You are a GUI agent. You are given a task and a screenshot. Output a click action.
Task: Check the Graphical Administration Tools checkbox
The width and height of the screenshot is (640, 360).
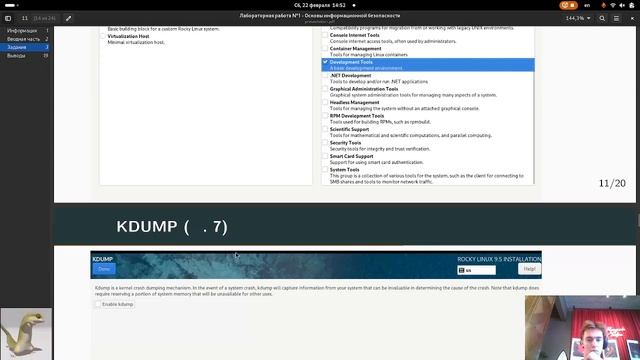tap(325, 89)
